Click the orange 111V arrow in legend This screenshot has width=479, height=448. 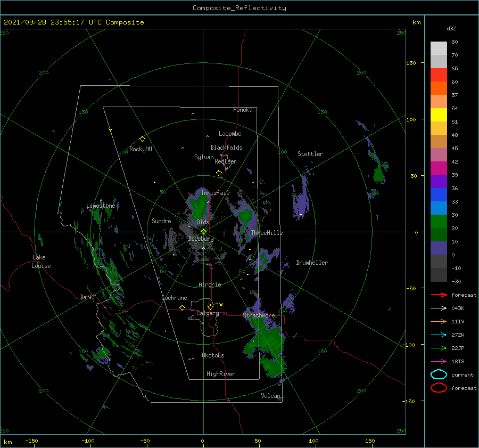(439, 321)
